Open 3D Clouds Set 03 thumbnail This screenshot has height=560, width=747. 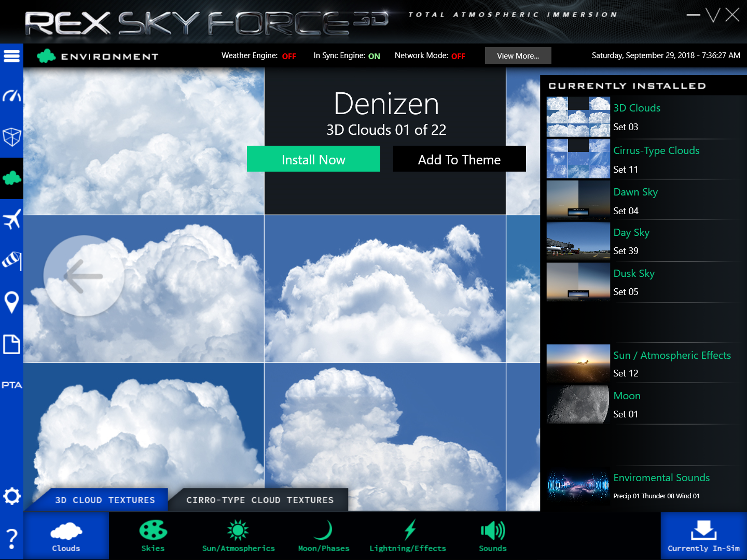coord(578,117)
